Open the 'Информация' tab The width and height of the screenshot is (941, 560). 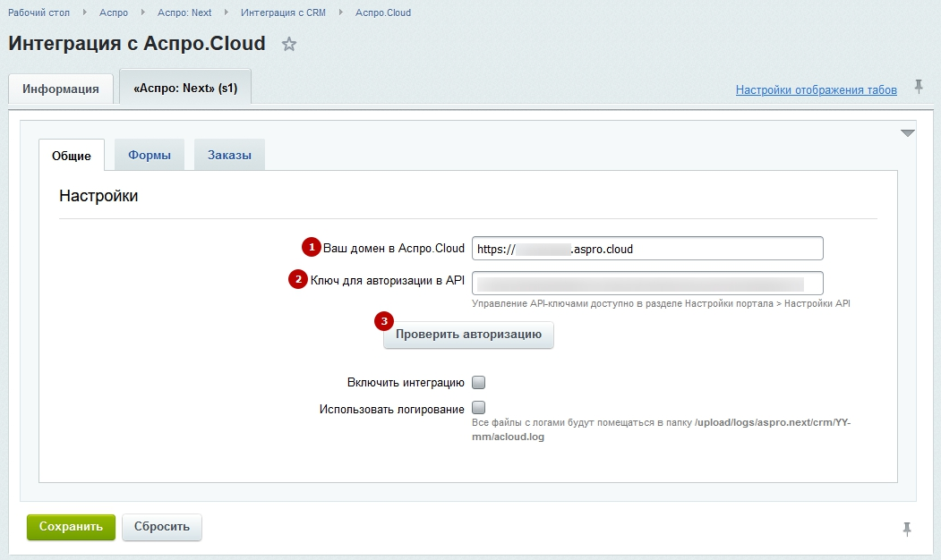point(61,89)
